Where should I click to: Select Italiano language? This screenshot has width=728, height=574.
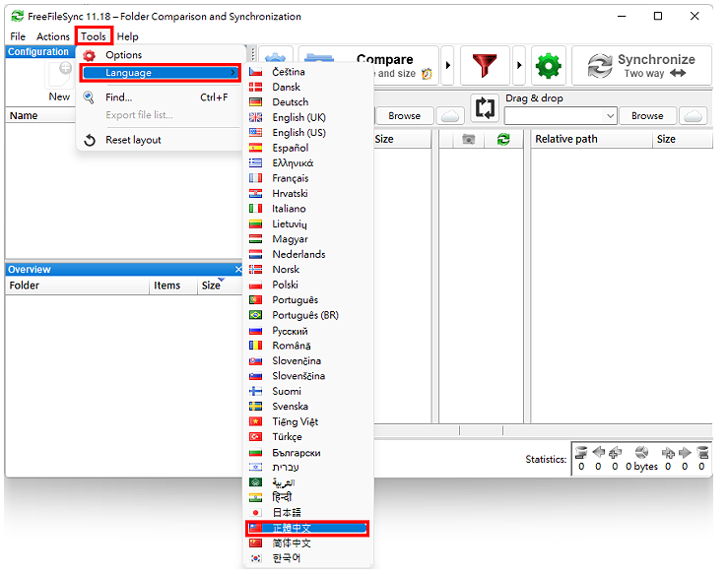point(308,209)
